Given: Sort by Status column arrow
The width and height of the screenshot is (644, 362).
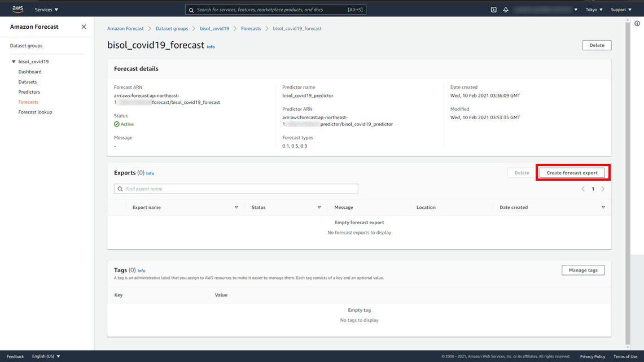Looking at the screenshot, I should coord(319,208).
